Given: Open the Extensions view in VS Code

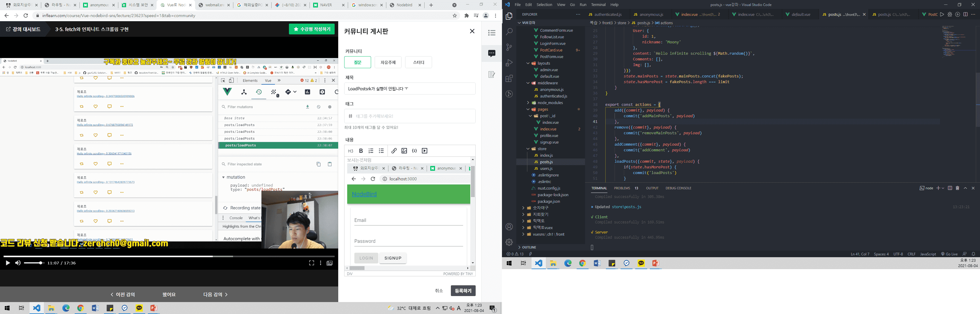Looking at the screenshot, I should 509,78.
